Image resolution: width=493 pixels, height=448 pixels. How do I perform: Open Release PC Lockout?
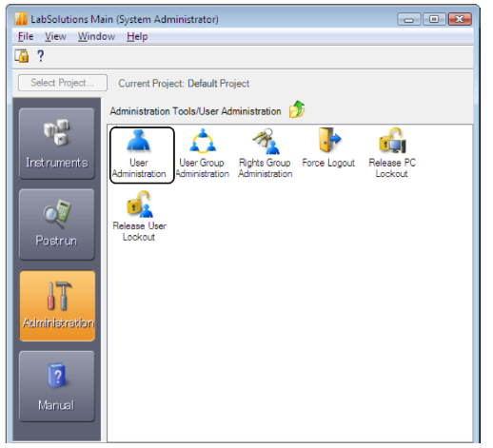[392, 153]
